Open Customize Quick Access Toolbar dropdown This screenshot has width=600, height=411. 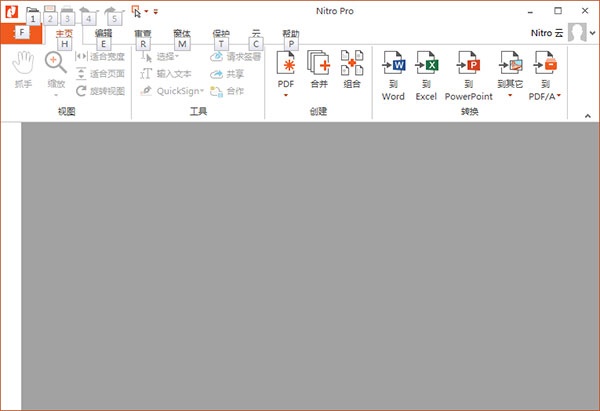pos(156,11)
